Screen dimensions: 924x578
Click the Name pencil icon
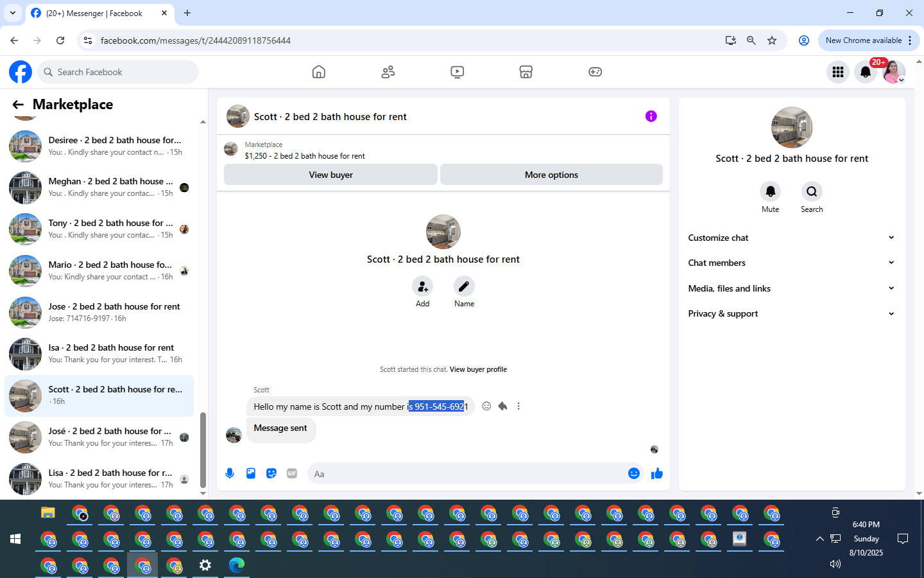[464, 286]
